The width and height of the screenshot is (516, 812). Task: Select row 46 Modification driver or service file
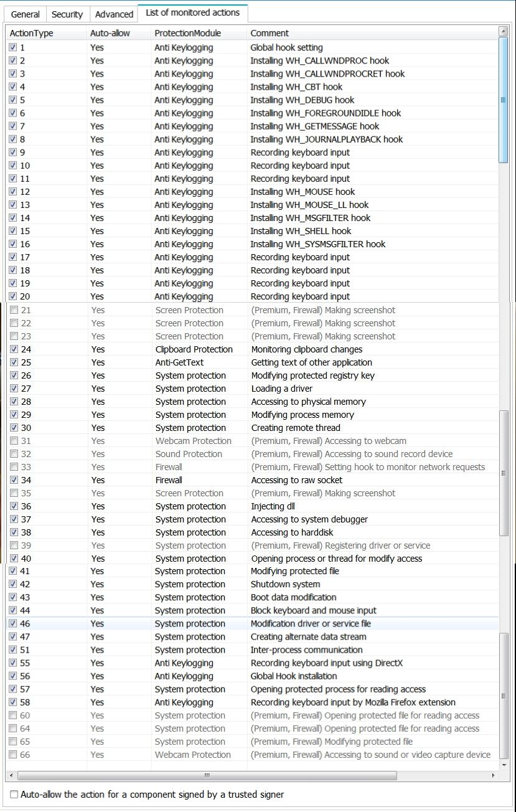(252, 624)
